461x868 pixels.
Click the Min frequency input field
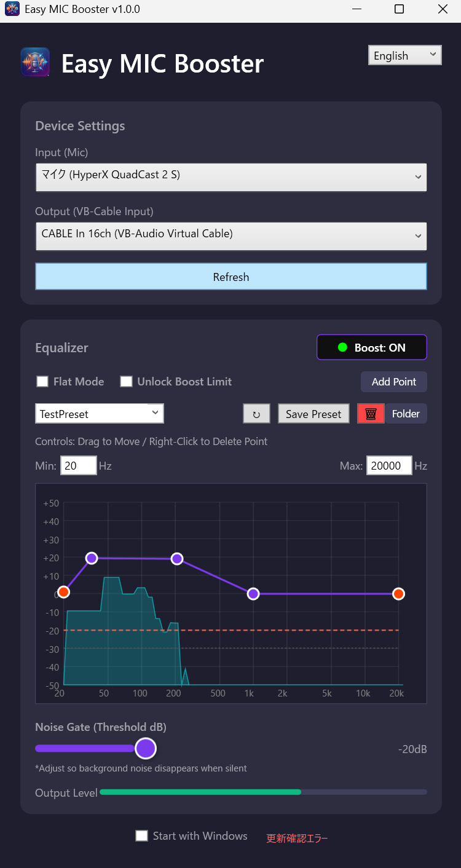(x=79, y=466)
